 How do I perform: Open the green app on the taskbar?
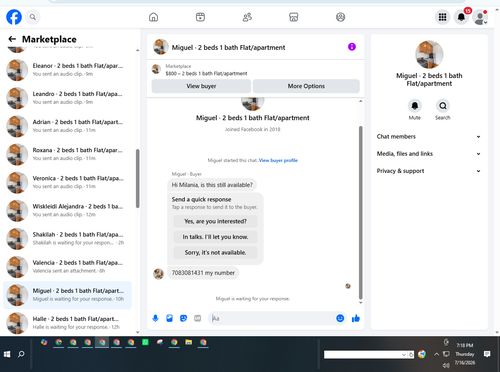(145, 342)
